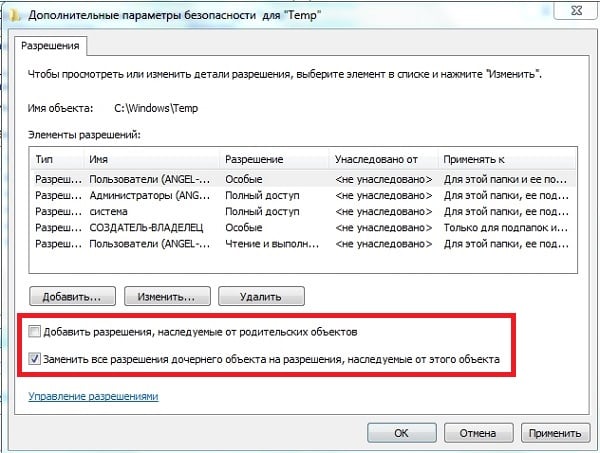This screenshot has height=453, width=600.
Task: Sort by the Тип column header
Action: 57,159
